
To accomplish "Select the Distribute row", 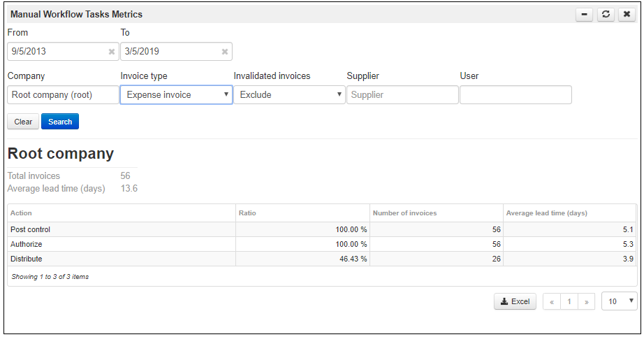I will point(322,259).
